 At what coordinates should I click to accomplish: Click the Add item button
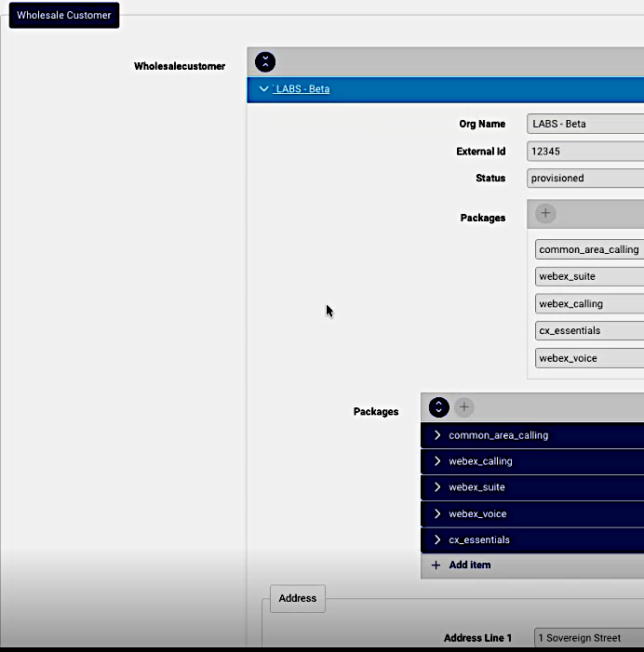tap(462, 566)
